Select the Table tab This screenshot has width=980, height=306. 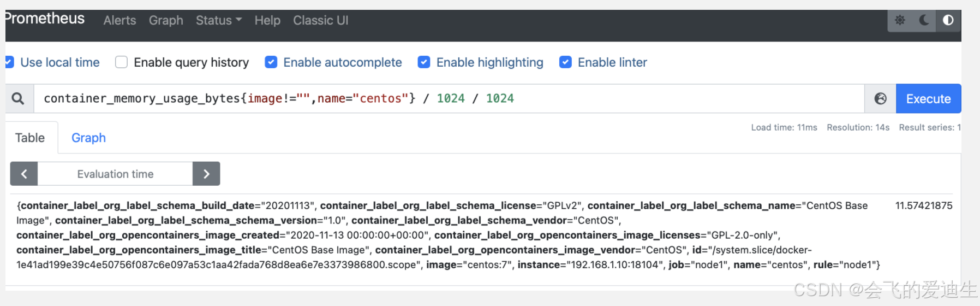(30, 138)
